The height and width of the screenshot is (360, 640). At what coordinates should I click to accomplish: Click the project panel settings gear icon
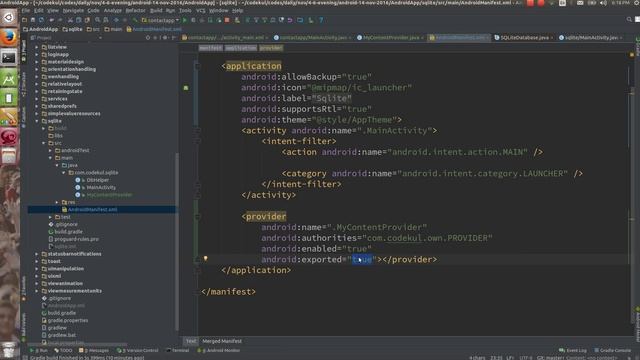165,38
